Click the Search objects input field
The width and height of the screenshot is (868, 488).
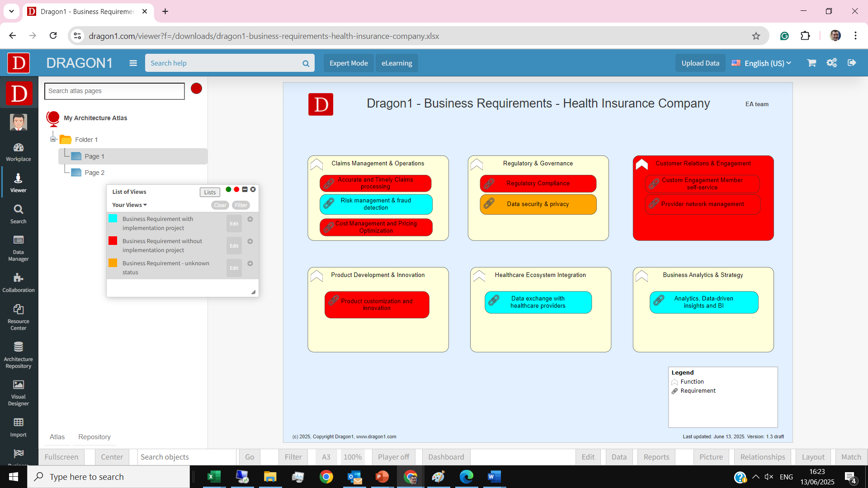click(x=187, y=457)
